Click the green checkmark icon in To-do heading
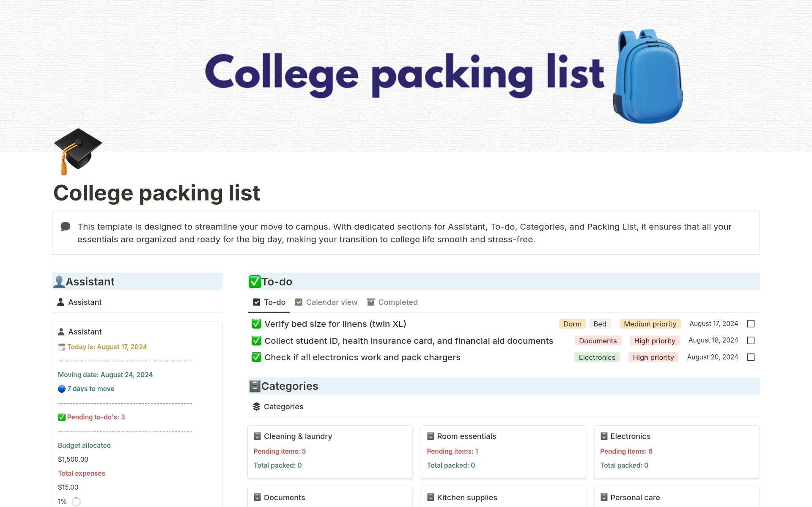The width and height of the screenshot is (812, 507). point(254,281)
